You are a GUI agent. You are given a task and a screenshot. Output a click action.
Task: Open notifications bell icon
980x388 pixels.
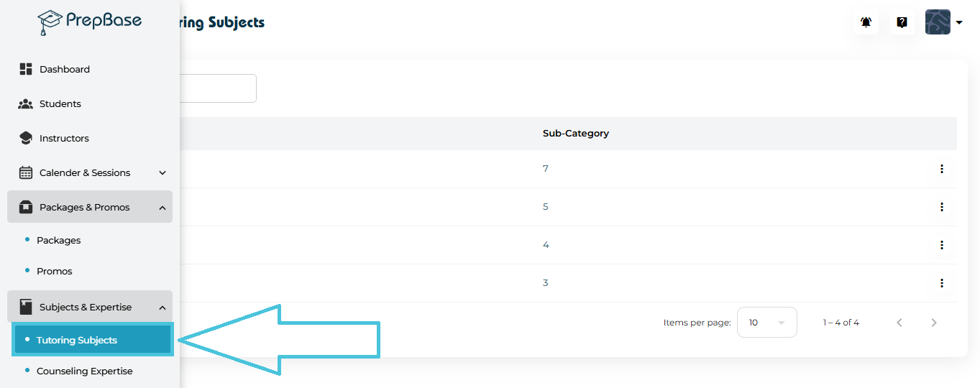point(866,22)
